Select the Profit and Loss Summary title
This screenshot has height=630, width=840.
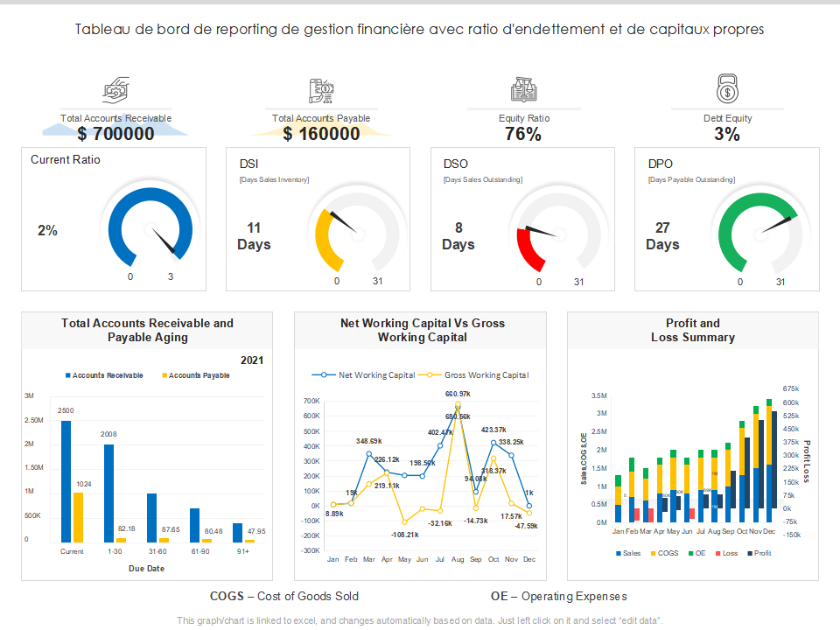point(692,330)
